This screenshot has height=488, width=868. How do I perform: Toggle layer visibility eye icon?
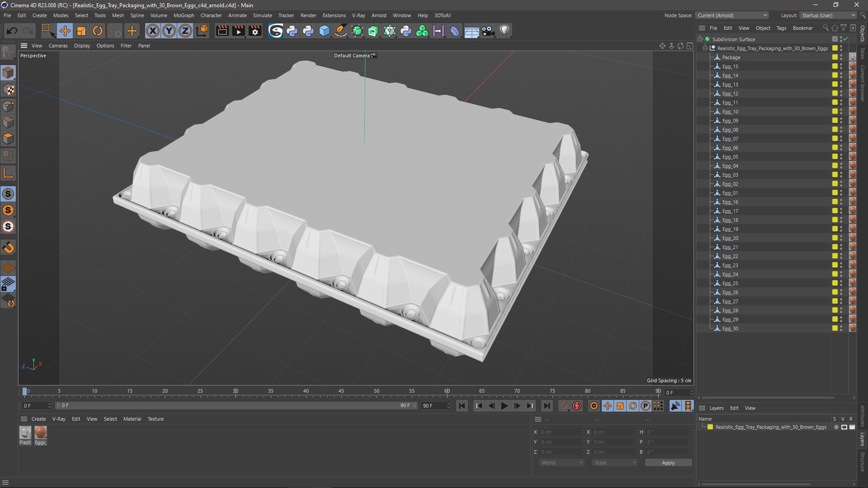[x=844, y=427]
